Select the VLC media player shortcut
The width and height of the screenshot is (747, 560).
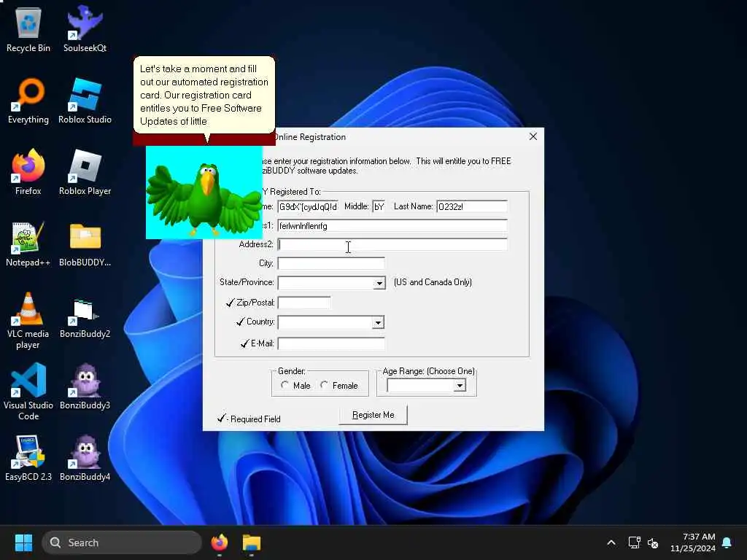point(28,321)
